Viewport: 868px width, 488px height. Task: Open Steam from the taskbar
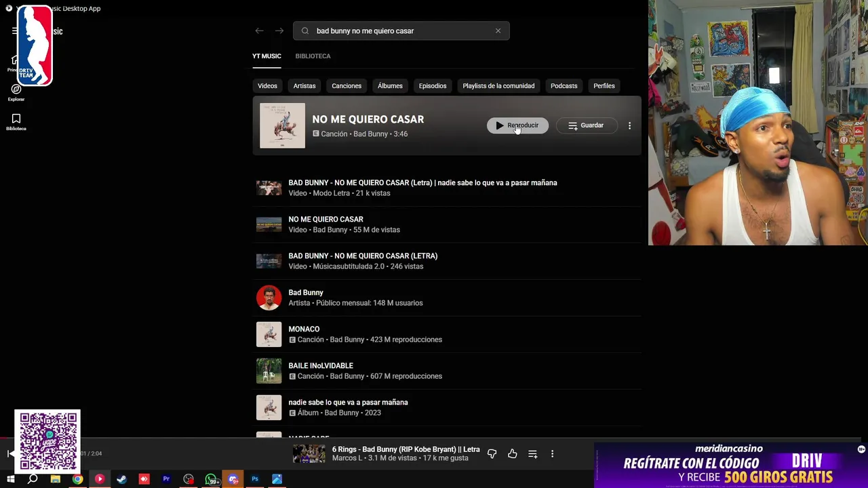point(121,479)
